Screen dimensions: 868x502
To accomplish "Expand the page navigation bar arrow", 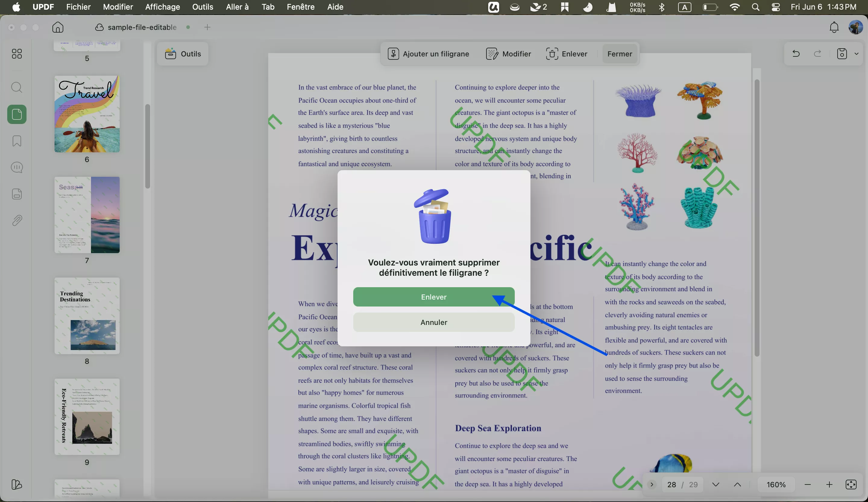I will [x=652, y=485].
